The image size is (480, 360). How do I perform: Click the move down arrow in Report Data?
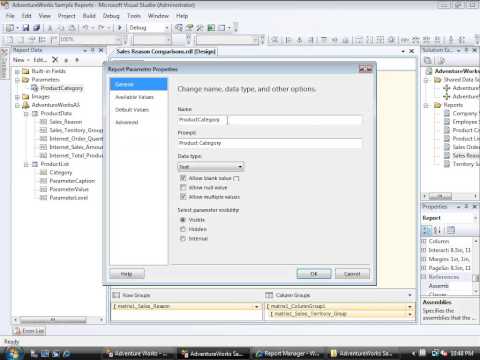77,60
